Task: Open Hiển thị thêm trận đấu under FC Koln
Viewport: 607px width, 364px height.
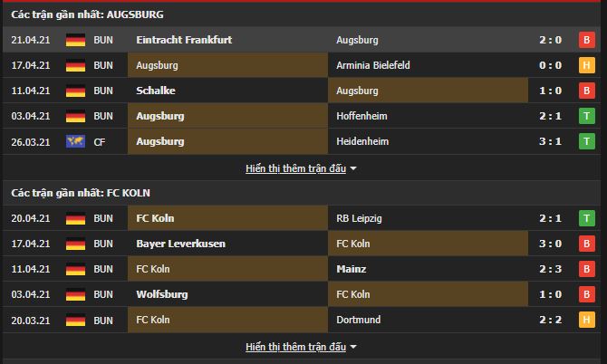Action: click(x=295, y=347)
